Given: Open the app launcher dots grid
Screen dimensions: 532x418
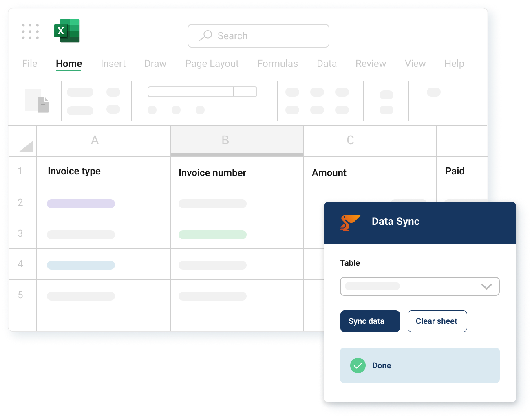Looking at the screenshot, I should click(31, 31).
